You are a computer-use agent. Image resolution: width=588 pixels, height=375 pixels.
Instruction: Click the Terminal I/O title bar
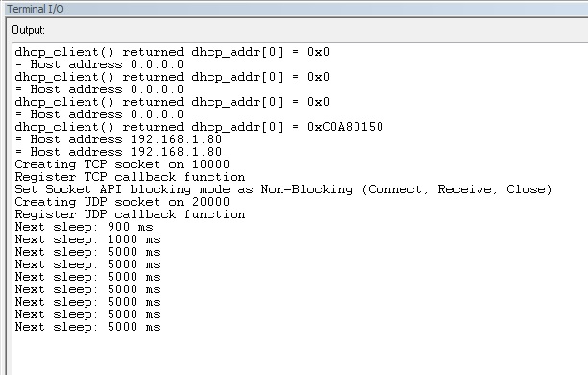(296, 9)
